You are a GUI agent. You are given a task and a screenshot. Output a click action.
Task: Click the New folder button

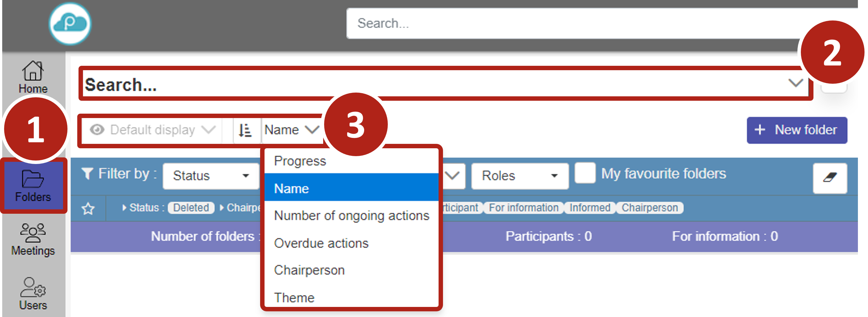[796, 130]
